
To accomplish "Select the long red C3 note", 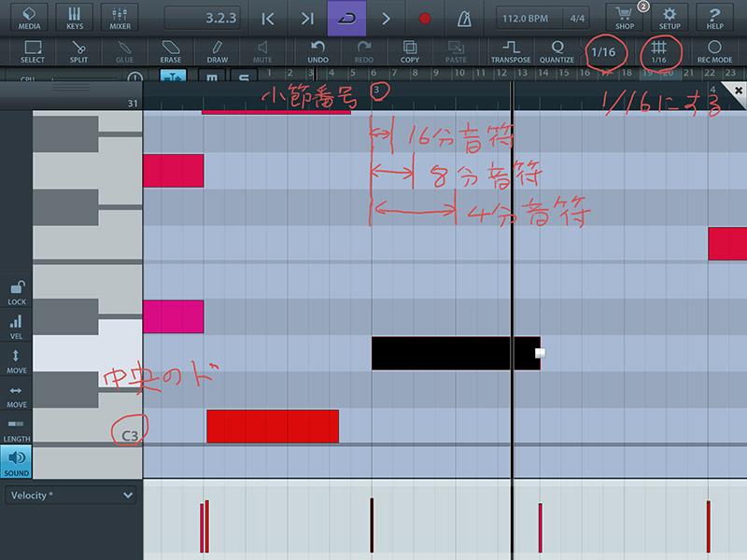I will [x=273, y=427].
